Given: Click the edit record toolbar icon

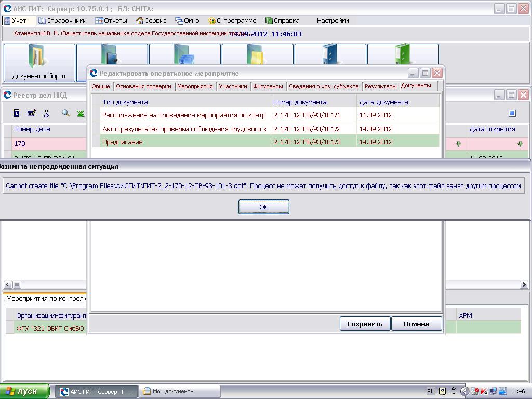Looking at the screenshot, I should (31, 113).
